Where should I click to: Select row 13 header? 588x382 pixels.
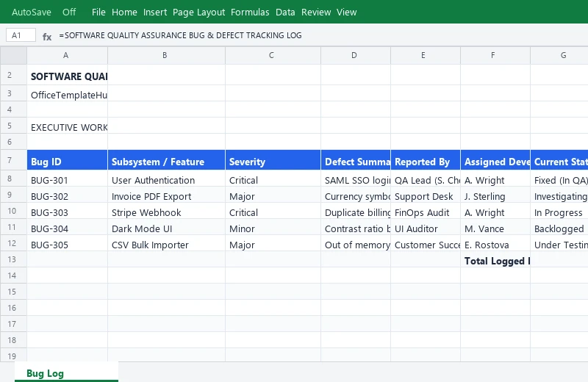[13, 259]
